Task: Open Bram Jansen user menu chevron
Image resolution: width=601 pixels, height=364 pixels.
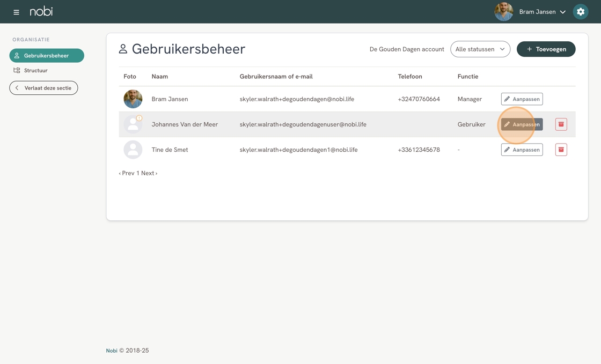Action: click(x=563, y=12)
